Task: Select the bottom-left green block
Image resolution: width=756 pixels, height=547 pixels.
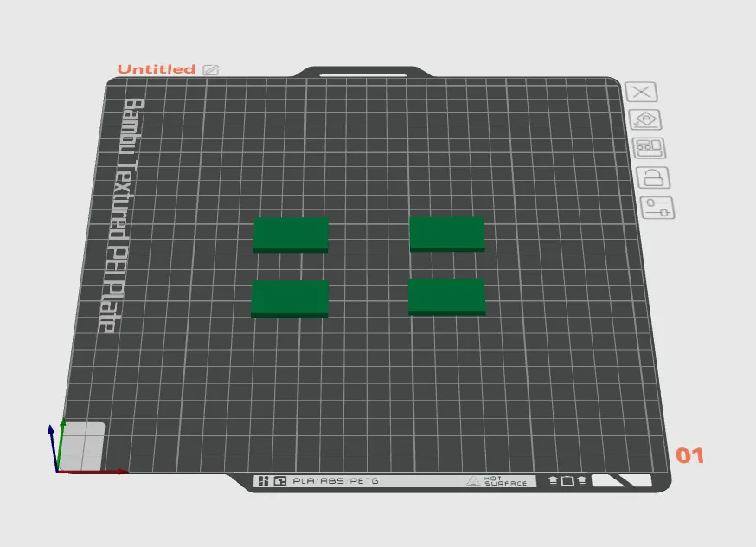Action: [290, 297]
